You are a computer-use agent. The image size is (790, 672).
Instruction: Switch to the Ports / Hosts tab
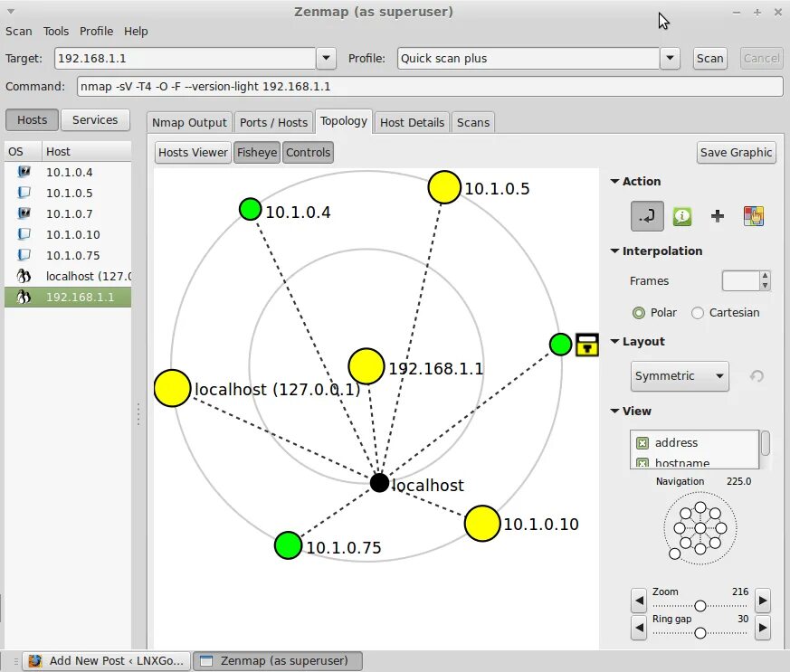pos(273,122)
